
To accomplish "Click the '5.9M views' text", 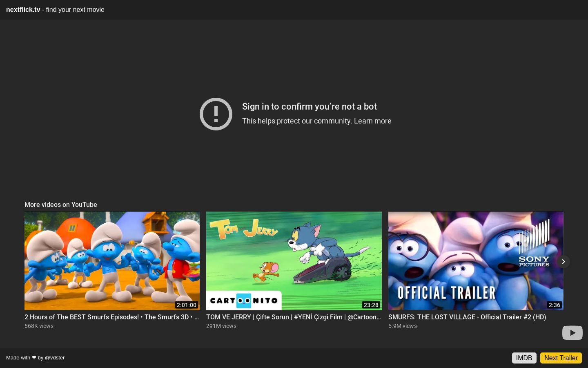I will point(403,326).
